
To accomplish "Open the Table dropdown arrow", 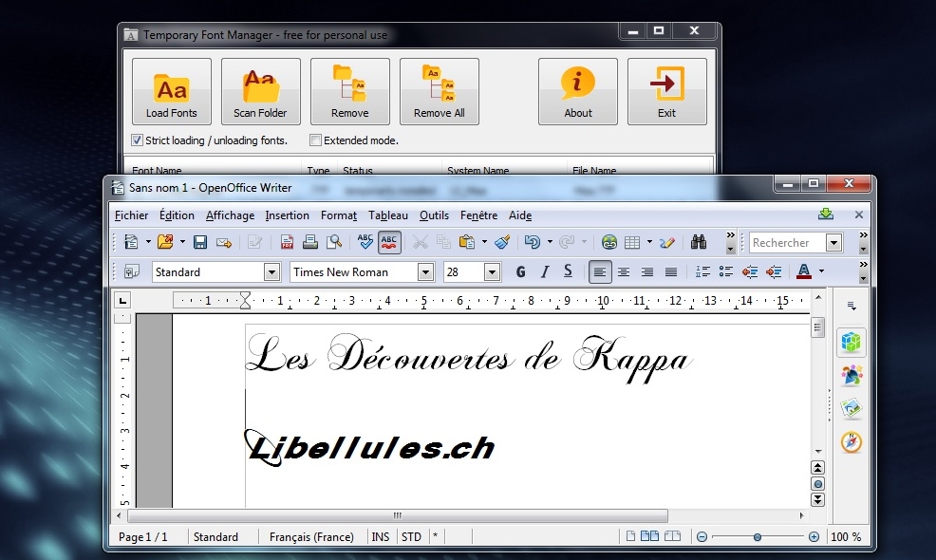I will [649, 242].
